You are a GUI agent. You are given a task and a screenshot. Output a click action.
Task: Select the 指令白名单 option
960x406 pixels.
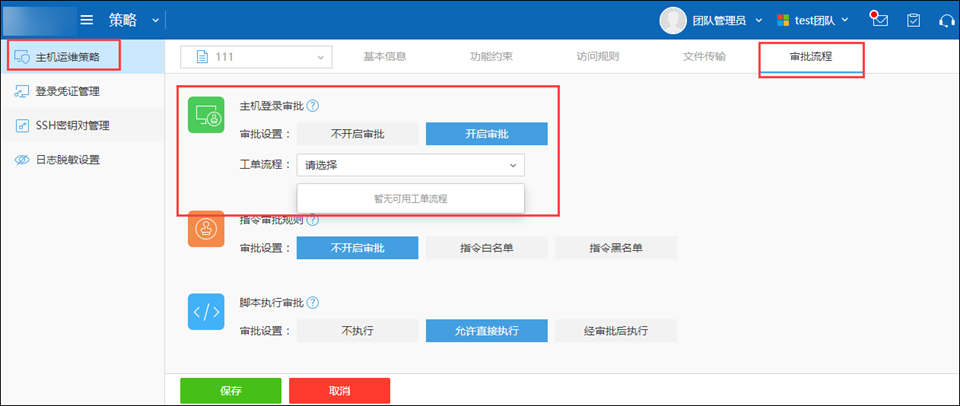click(487, 248)
